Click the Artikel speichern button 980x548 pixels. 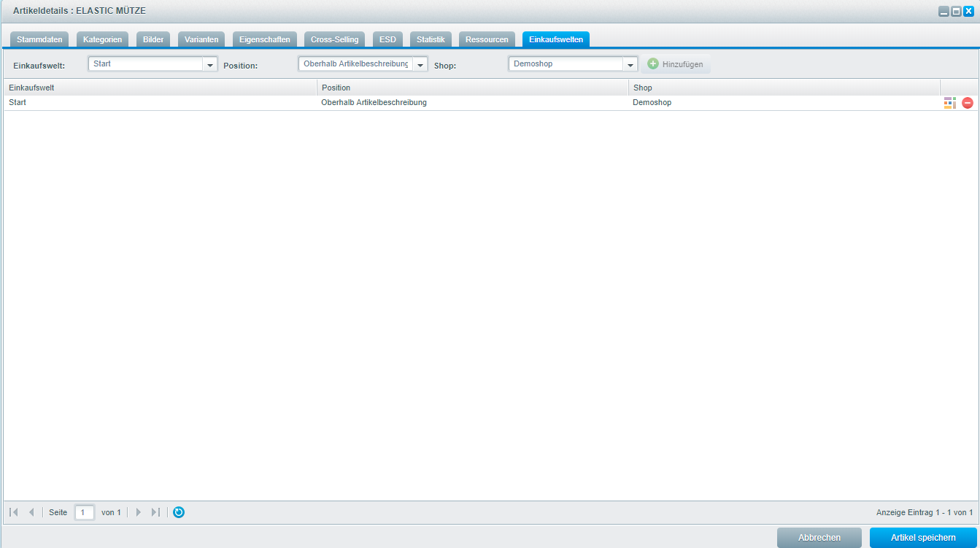(x=923, y=538)
